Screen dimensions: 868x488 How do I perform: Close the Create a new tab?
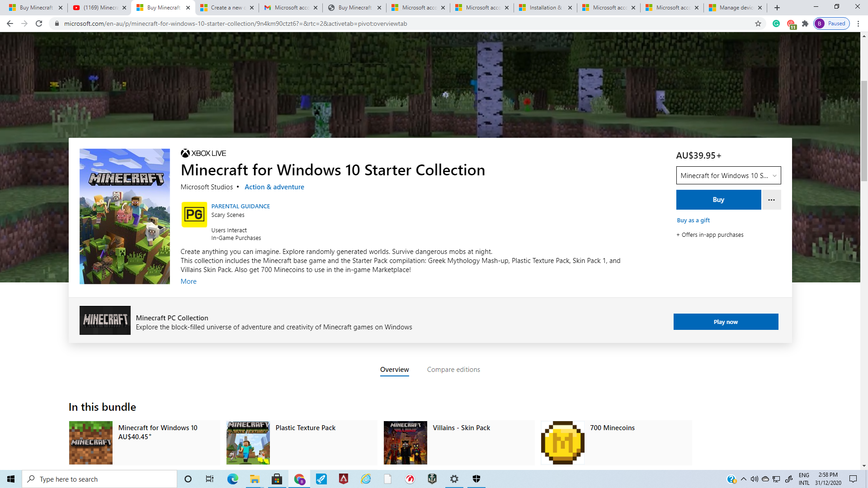[252, 8]
